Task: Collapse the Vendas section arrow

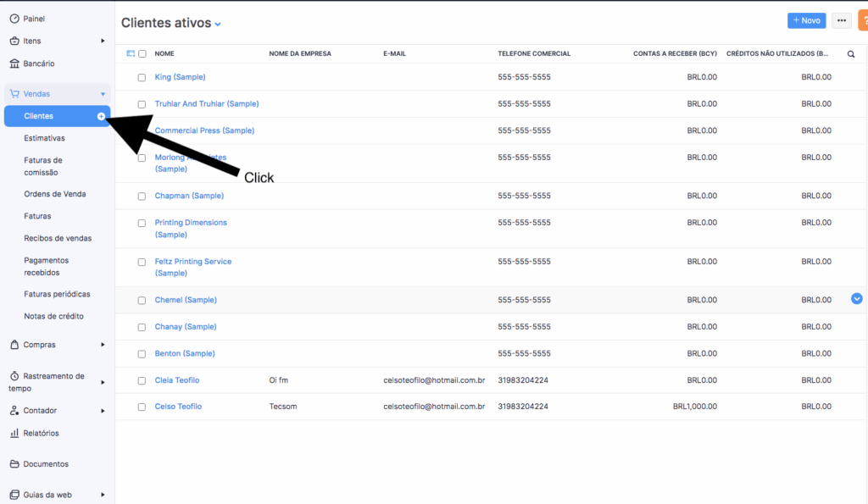Action: click(103, 94)
